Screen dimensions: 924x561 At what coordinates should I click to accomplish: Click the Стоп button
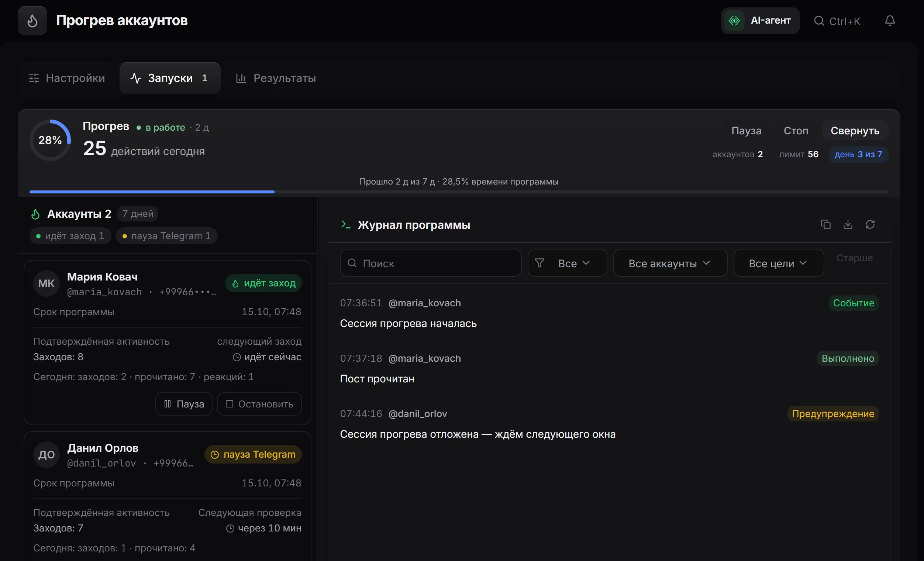(796, 131)
